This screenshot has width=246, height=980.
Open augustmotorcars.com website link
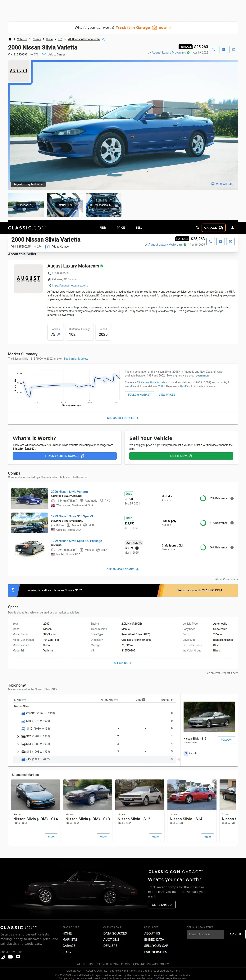click(x=70, y=285)
